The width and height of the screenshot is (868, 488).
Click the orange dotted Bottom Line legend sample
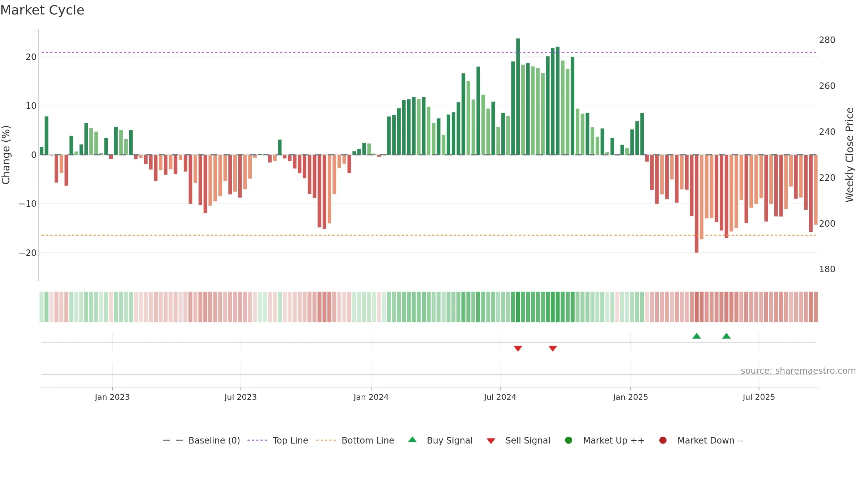[326, 440]
